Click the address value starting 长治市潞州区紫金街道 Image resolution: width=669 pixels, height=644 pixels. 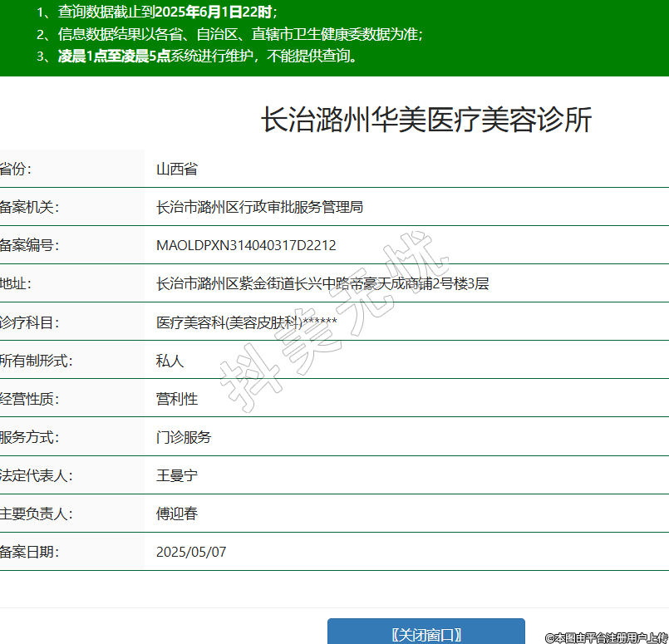coord(322,283)
